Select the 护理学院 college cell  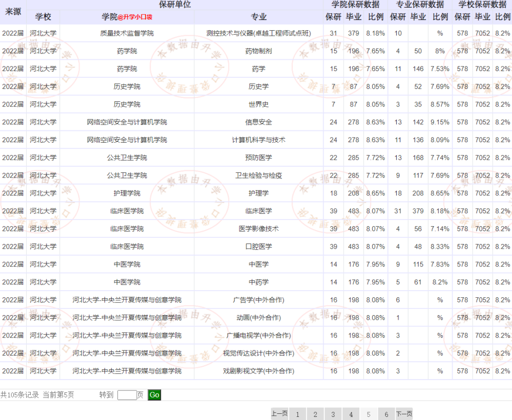point(127,193)
